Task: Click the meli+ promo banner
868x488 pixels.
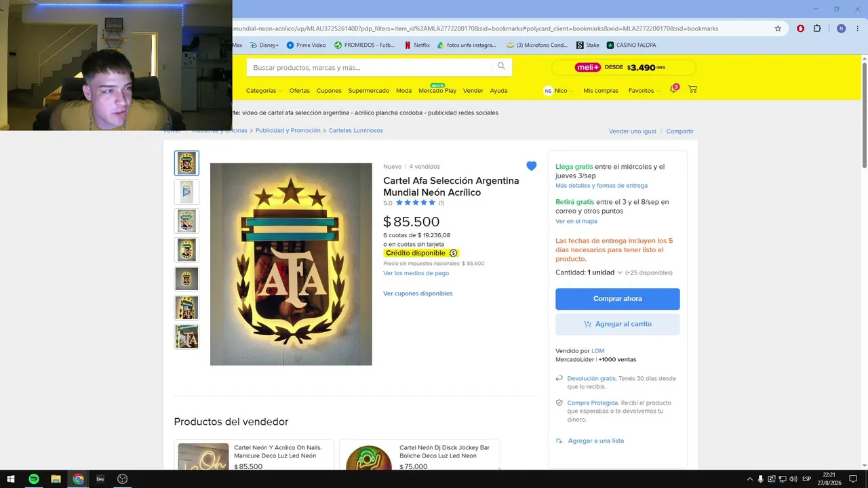Action: point(623,67)
